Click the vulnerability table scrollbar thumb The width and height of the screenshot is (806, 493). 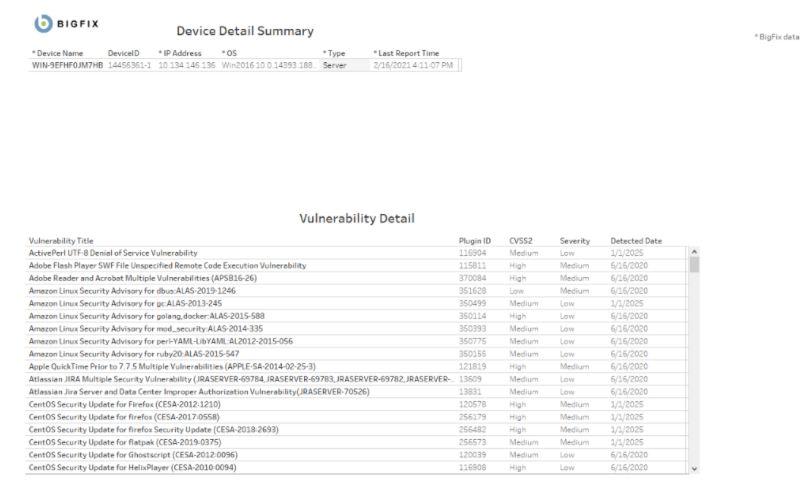[x=694, y=265]
